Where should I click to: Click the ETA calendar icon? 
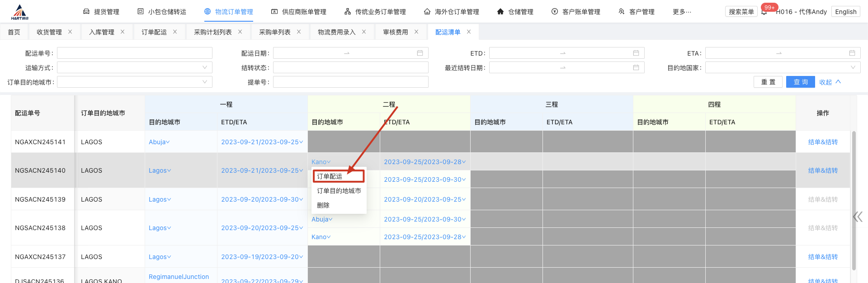(x=852, y=53)
